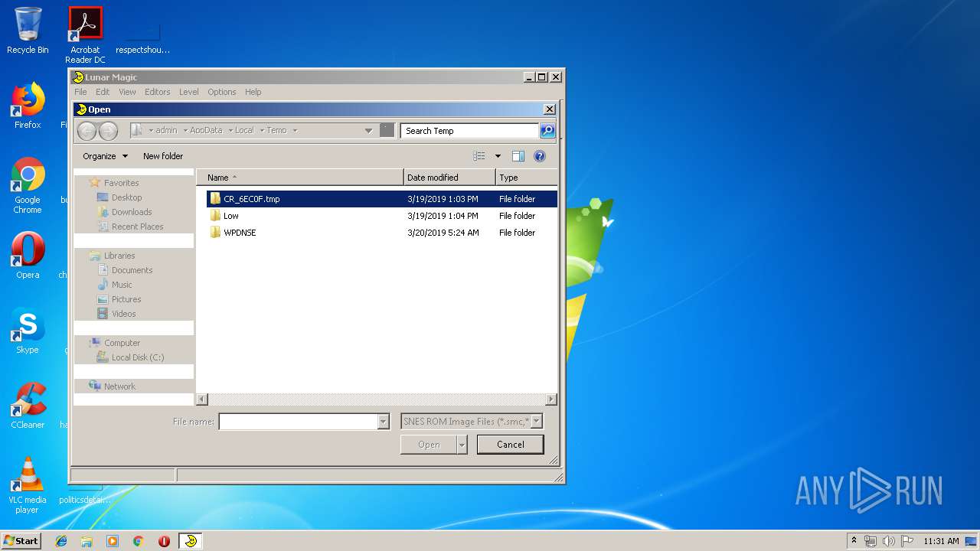Open Desktop in the navigation pane

(126, 197)
